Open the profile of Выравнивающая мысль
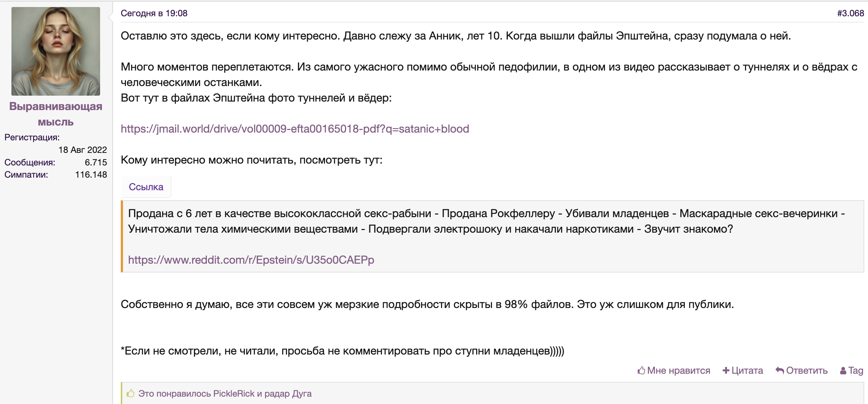 point(56,114)
